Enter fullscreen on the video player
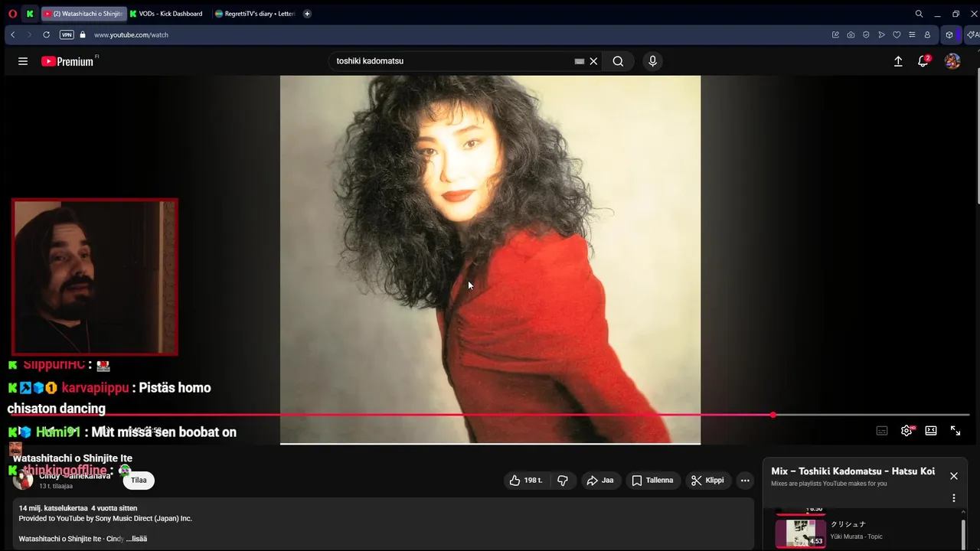The width and height of the screenshot is (980, 551). click(955, 431)
